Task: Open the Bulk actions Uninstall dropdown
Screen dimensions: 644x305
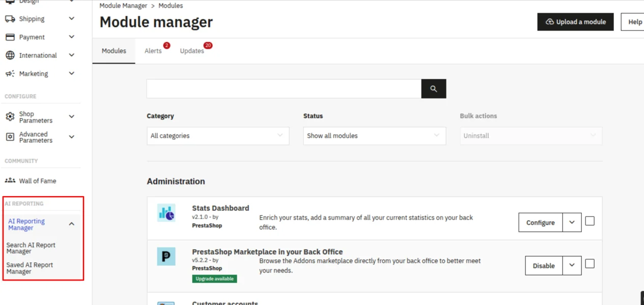Action: (531, 136)
